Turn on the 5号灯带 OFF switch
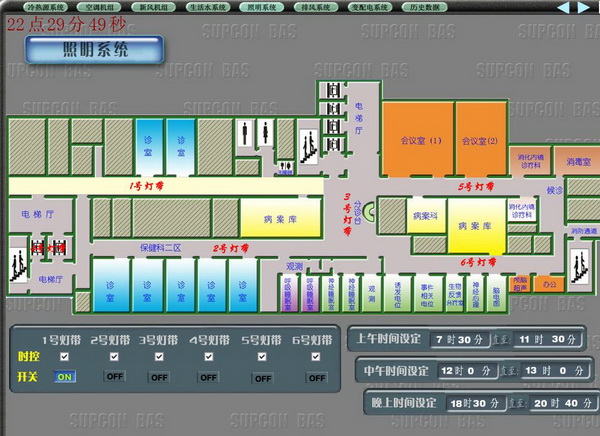Image resolution: width=600 pixels, height=436 pixels. coord(263,378)
